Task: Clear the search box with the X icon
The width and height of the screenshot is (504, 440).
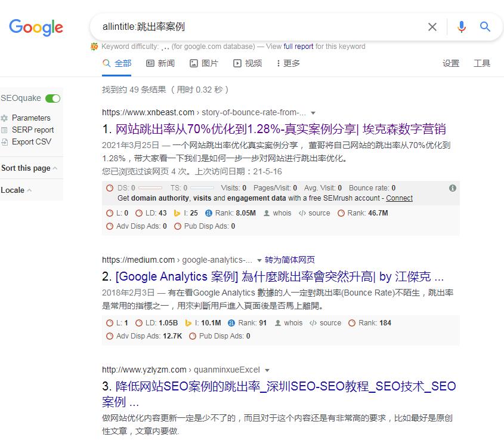Action: pyautogui.click(x=432, y=27)
